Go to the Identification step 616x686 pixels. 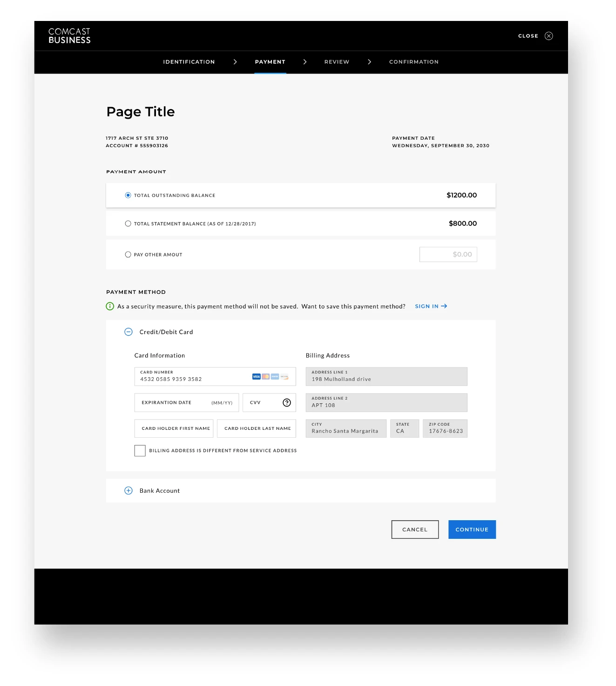coord(189,62)
